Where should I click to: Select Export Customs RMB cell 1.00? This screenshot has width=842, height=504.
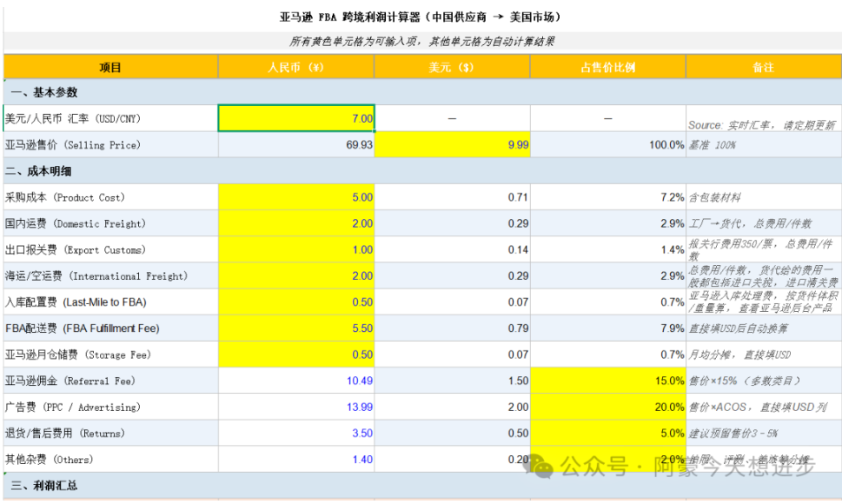point(296,249)
